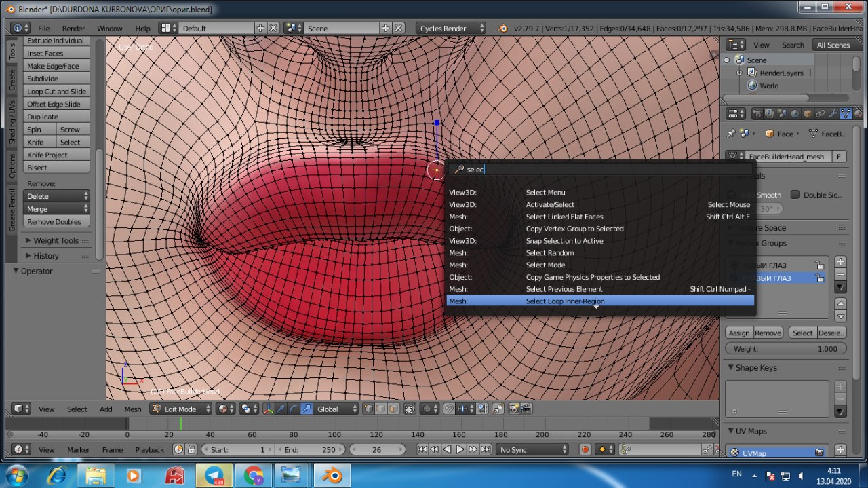The width and height of the screenshot is (868, 488).
Task: Open the Window menu
Action: (110, 29)
